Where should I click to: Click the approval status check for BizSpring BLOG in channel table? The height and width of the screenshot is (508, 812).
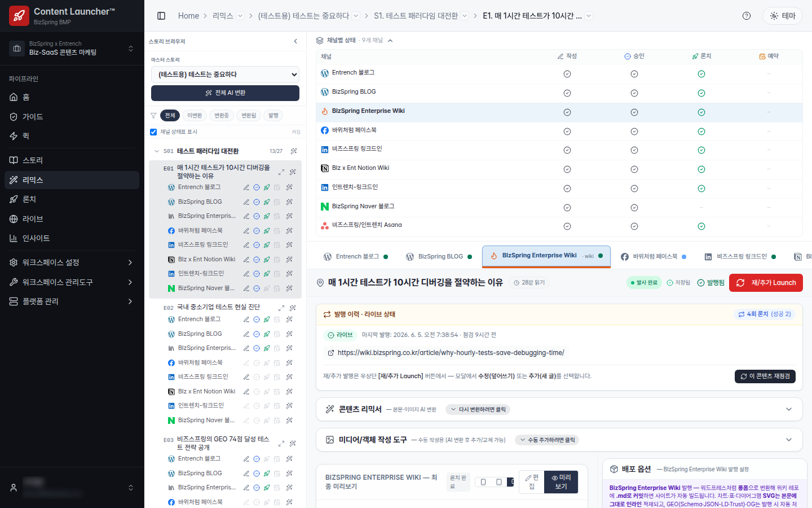pos(634,93)
